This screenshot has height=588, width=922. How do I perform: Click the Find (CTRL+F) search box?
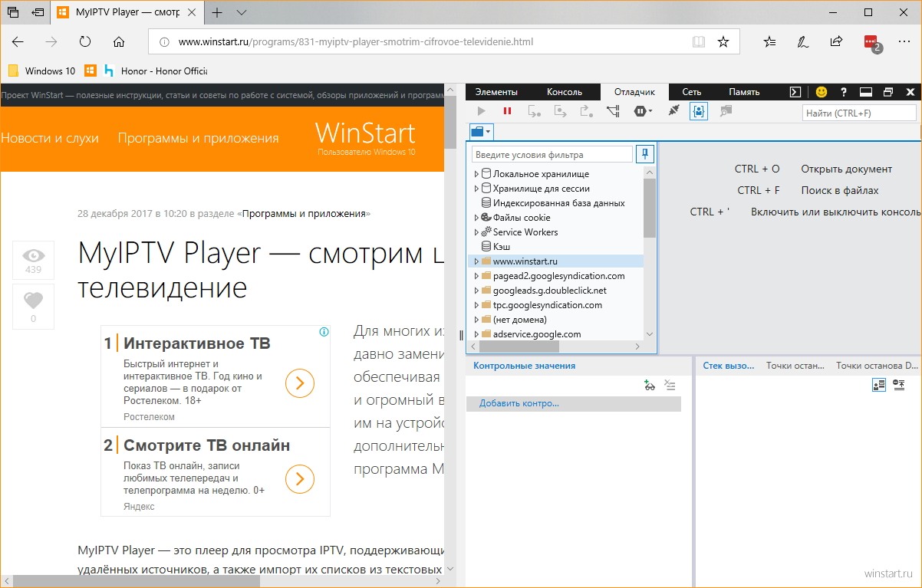pyautogui.click(x=859, y=113)
